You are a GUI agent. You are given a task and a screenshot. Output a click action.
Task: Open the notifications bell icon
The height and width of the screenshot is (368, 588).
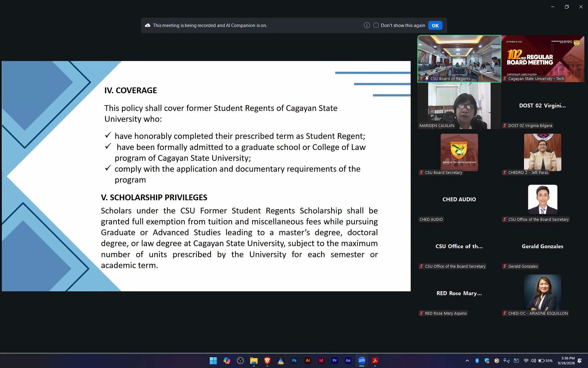click(x=579, y=361)
